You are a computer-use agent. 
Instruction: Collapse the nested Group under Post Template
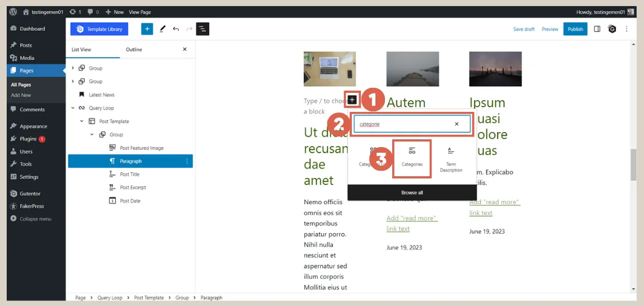pos(92,134)
